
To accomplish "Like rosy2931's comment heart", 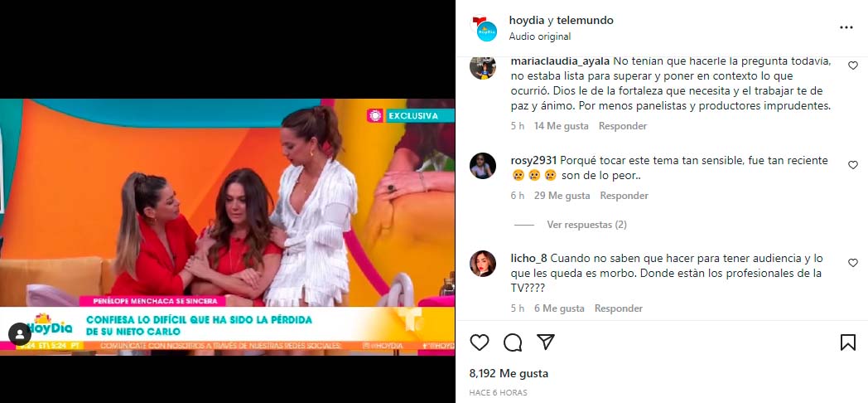I will coord(853,165).
